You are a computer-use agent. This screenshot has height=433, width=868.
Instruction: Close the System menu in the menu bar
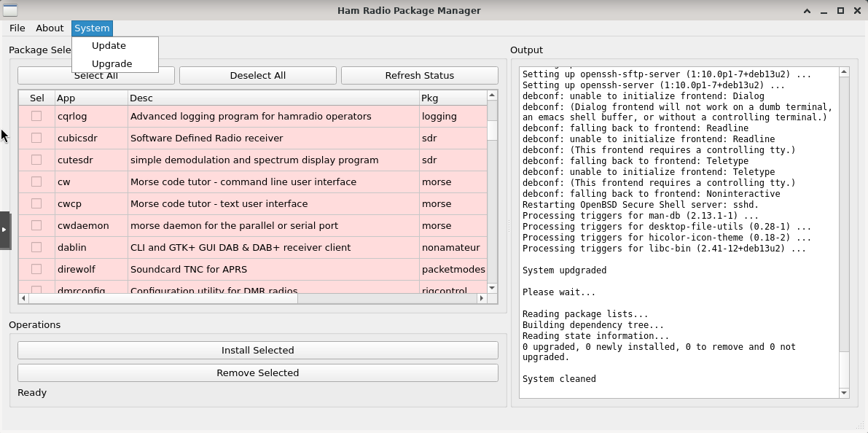[92, 28]
